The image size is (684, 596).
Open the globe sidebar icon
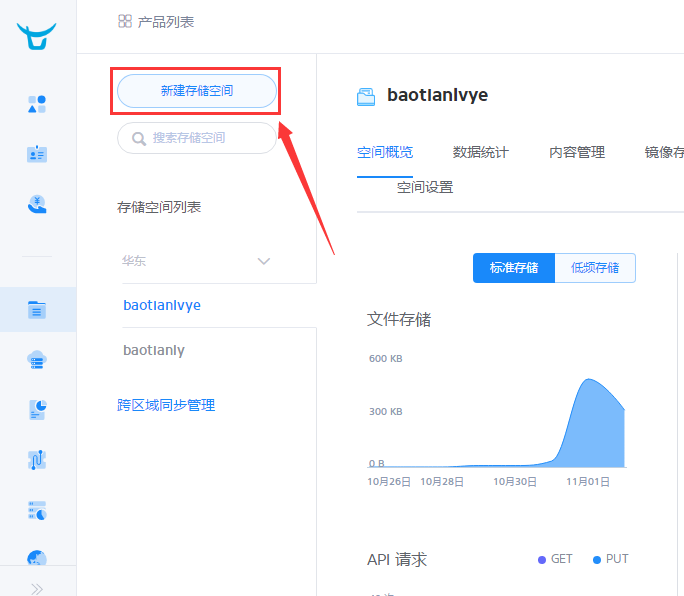(x=37, y=558)
